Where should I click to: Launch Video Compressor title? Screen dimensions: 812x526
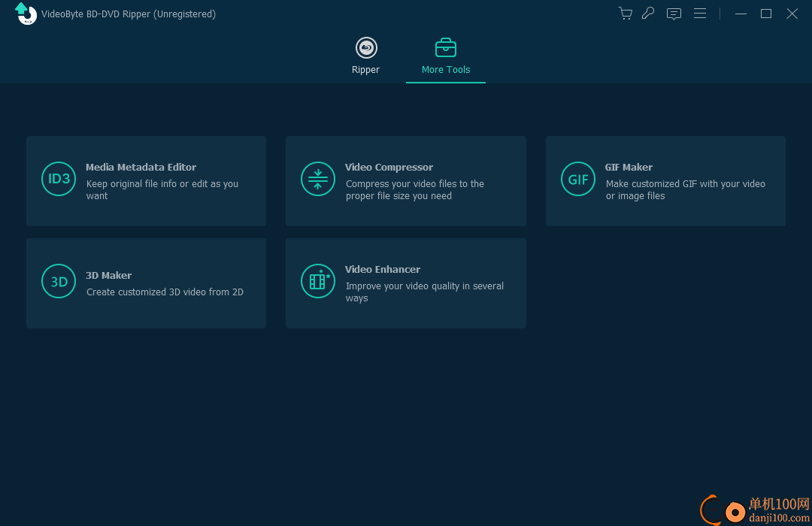pos(389,168)
